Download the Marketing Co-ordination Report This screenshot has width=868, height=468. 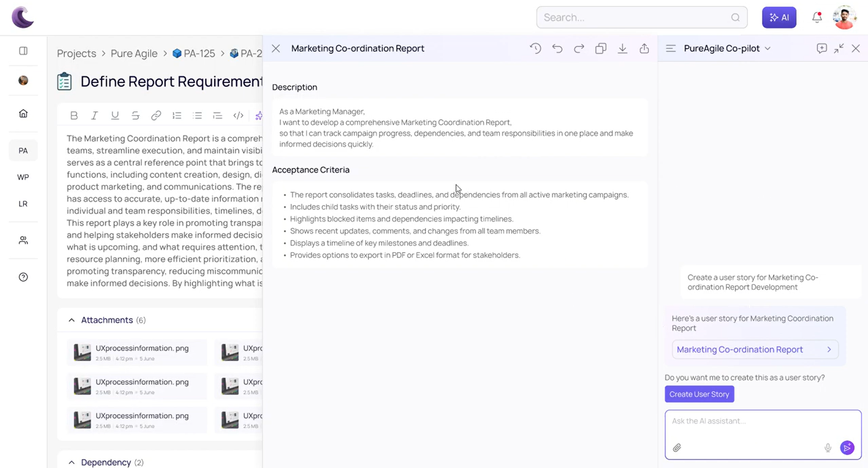click(x=623, y=48)
